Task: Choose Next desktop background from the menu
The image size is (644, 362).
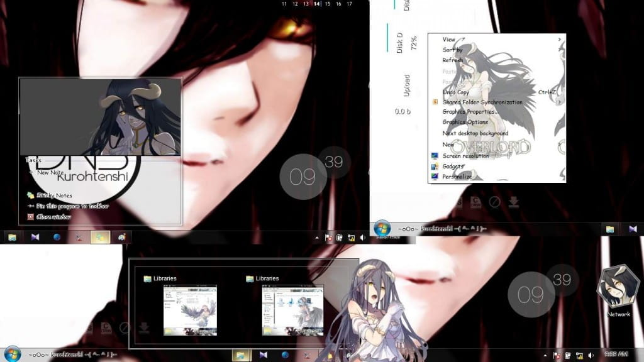Action: 475,133
